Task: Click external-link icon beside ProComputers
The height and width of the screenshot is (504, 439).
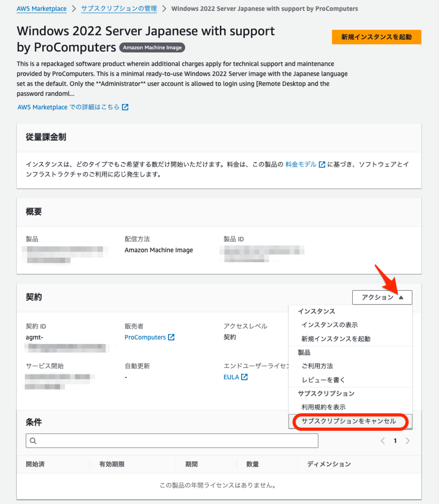Action: click(x=171, y=337)
